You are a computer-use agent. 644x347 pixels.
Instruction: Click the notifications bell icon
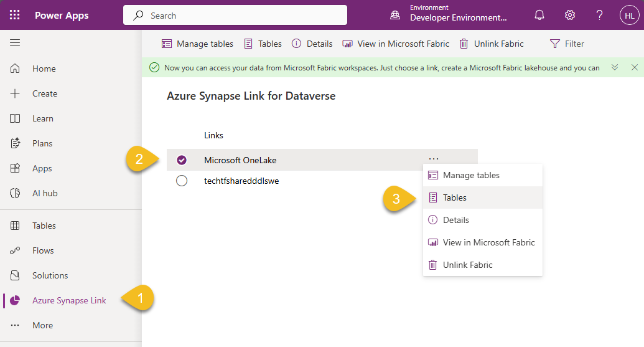539,15
